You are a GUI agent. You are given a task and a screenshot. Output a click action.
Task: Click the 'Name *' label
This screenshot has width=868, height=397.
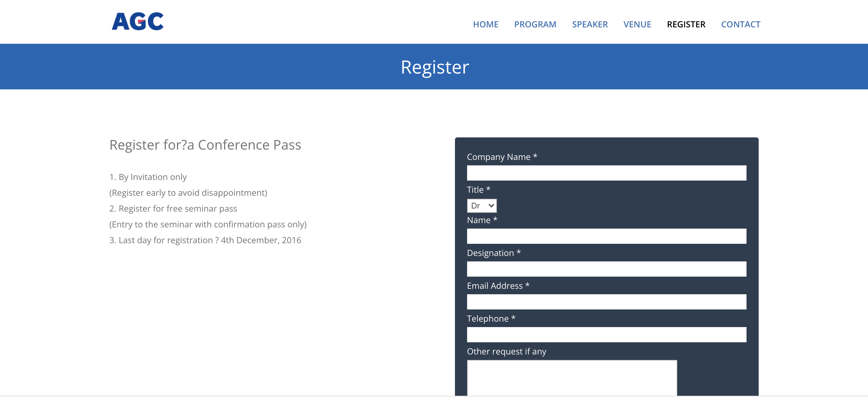(482, 220)
